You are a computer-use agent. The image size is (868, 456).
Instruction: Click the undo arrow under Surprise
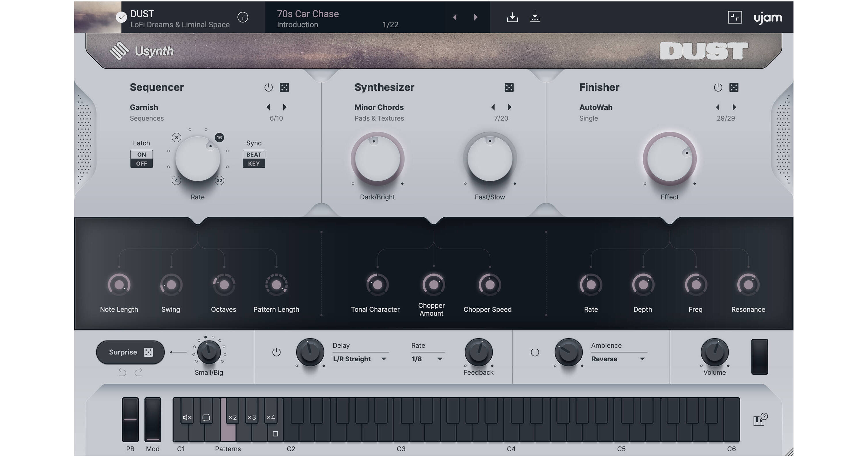[x=122, y=372]
